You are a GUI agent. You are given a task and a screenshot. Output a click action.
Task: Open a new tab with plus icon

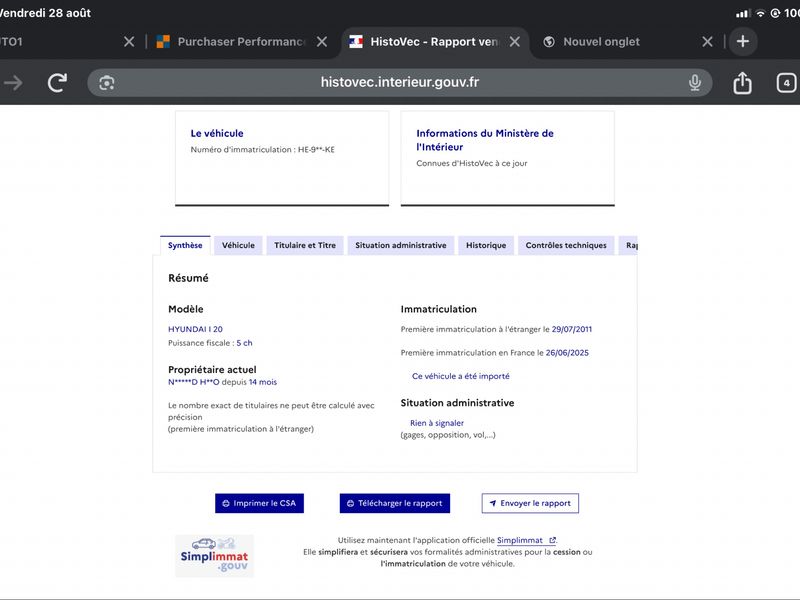(x=743, y=41)
